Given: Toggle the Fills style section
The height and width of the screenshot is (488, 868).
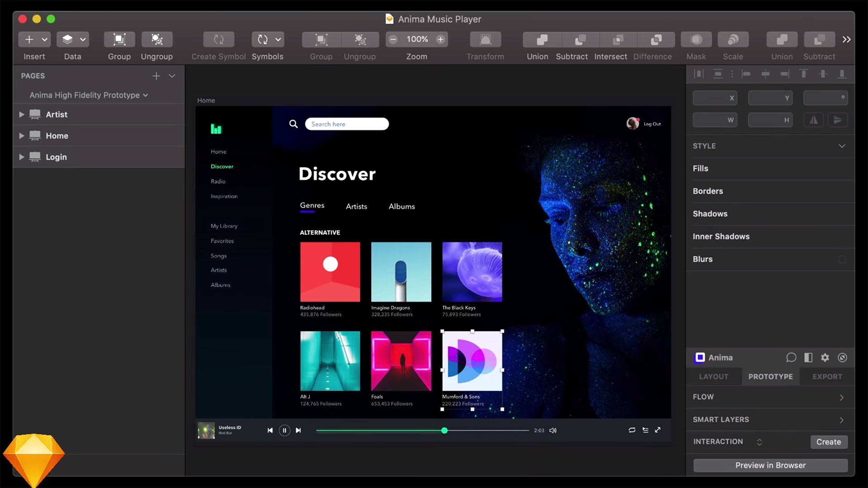Looking at the screenshot, I should coord(700,168).
